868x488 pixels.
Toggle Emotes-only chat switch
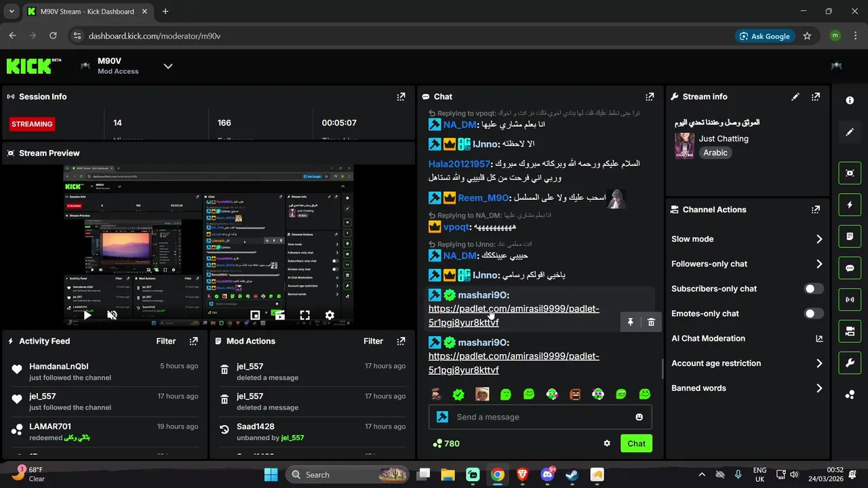pyautogui.click(x=814, y=314)
